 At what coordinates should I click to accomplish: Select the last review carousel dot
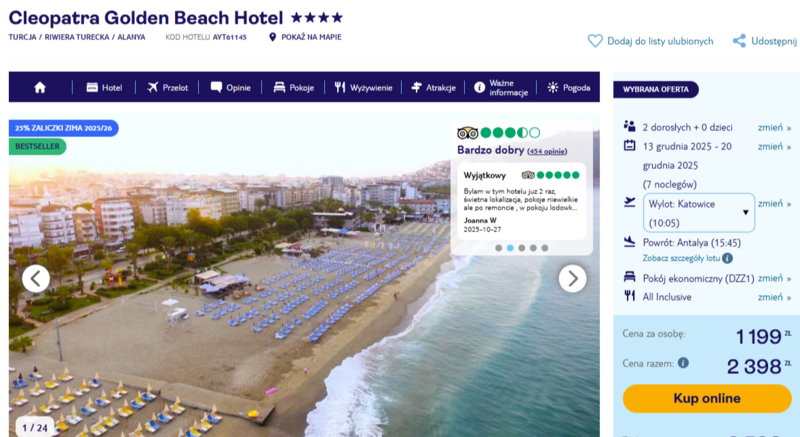[x=545, y=248]
